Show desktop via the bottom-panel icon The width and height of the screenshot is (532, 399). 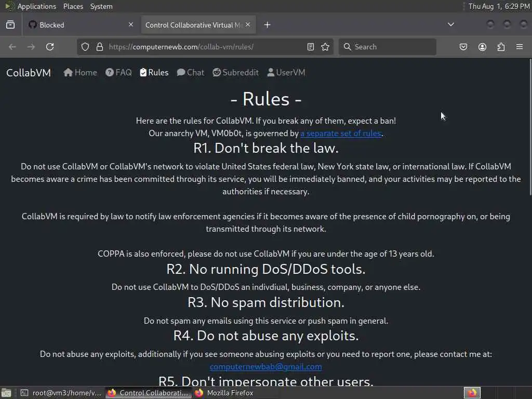pyautogui.click(x=6, y=393)
